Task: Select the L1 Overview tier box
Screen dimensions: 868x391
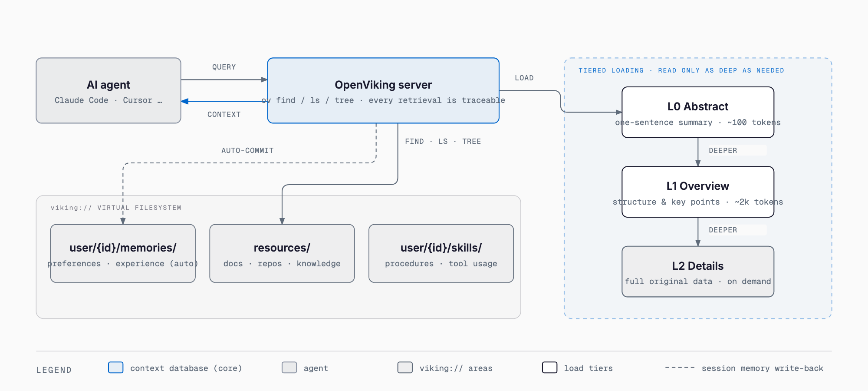Action: tap(698, 192)
